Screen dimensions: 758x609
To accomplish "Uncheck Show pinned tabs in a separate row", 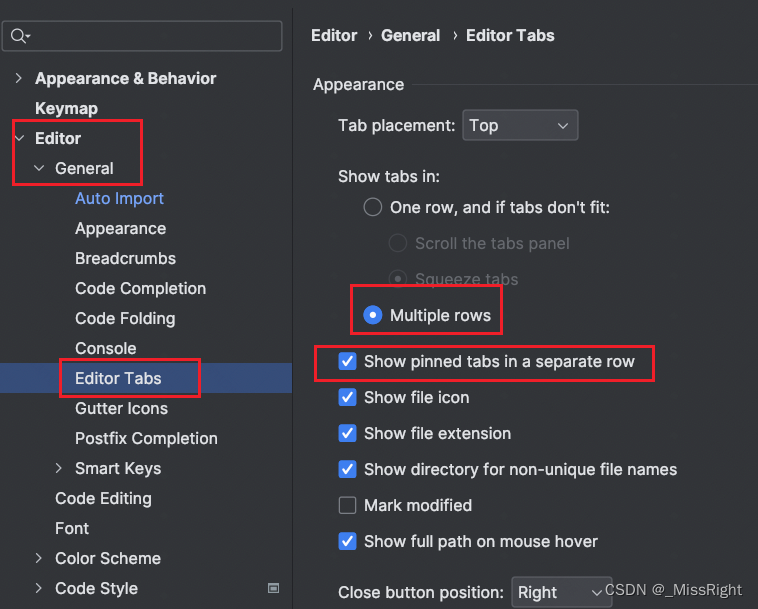I will pyautogui.click(x=348, y=361).
